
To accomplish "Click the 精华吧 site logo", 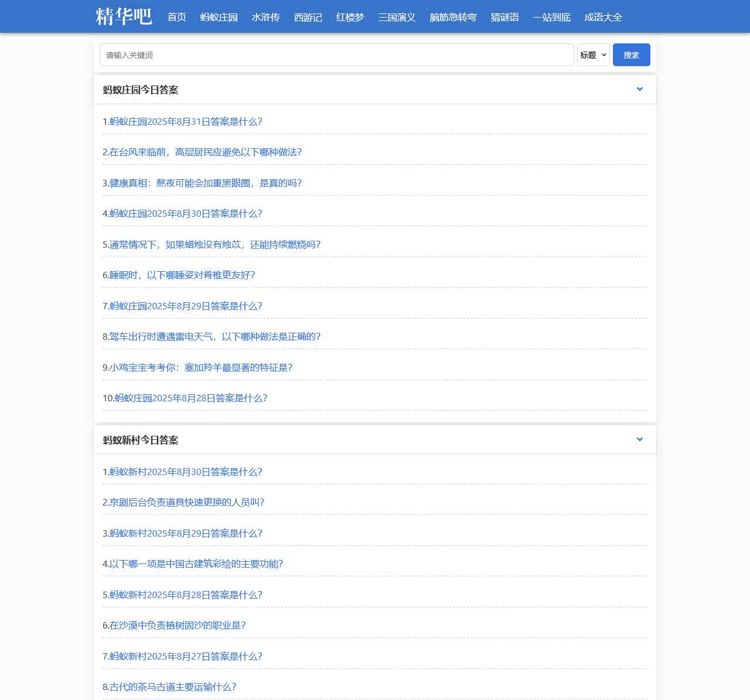I will pos(124,16).
